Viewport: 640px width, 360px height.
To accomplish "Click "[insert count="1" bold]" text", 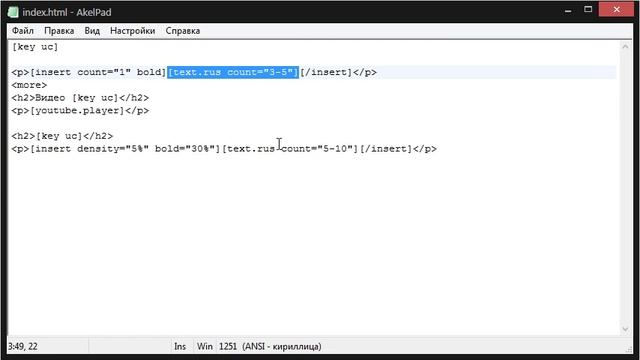I will pyautogui.click(x=98, y=72).
